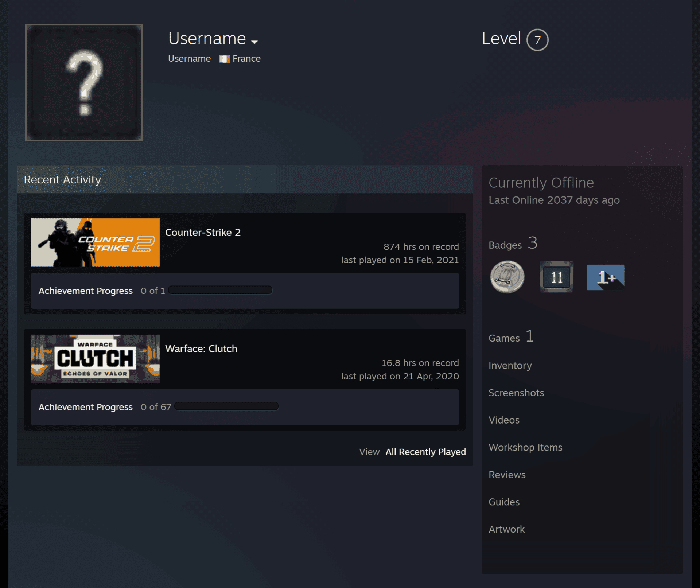
Task: Click the '0 of 1' achievement count
Action: pos(153,291)
